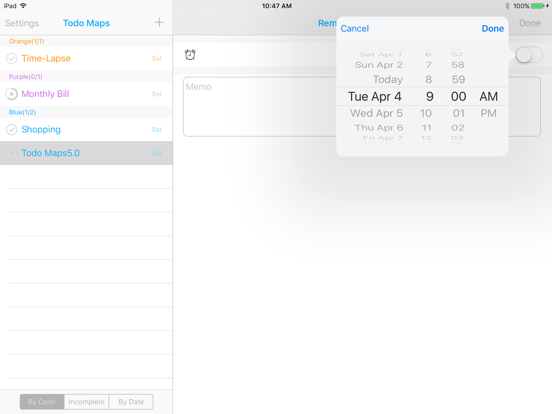Screen dimensions: 552x414
Task: Confirm date picker with blue Done
Action: click(493, 29)
